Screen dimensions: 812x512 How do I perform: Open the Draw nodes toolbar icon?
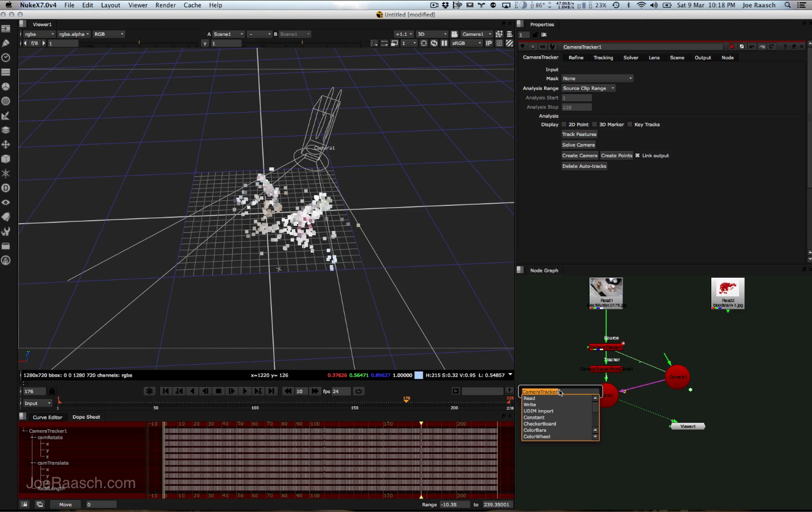point(6,43)
